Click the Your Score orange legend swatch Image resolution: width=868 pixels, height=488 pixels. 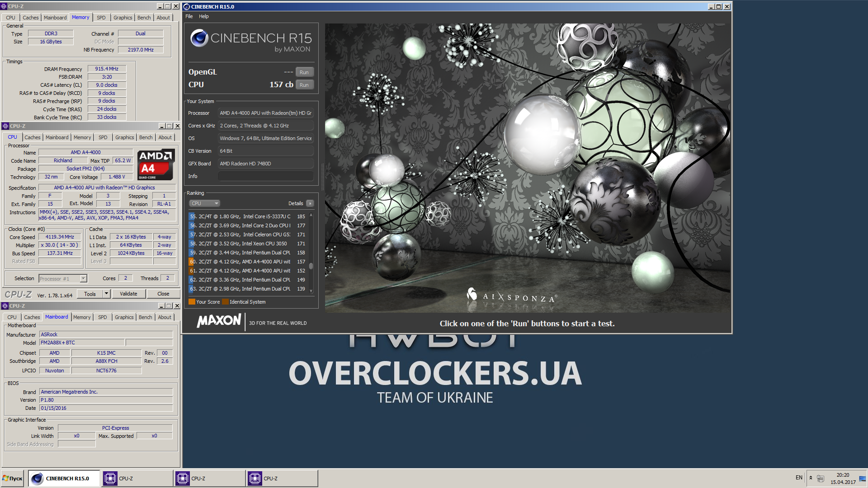click(x=192, y=302)
